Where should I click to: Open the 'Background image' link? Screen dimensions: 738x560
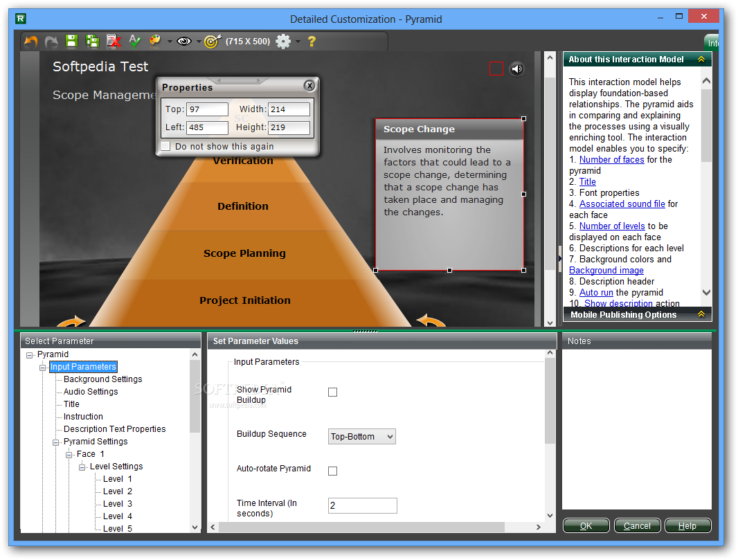(606, 270)
